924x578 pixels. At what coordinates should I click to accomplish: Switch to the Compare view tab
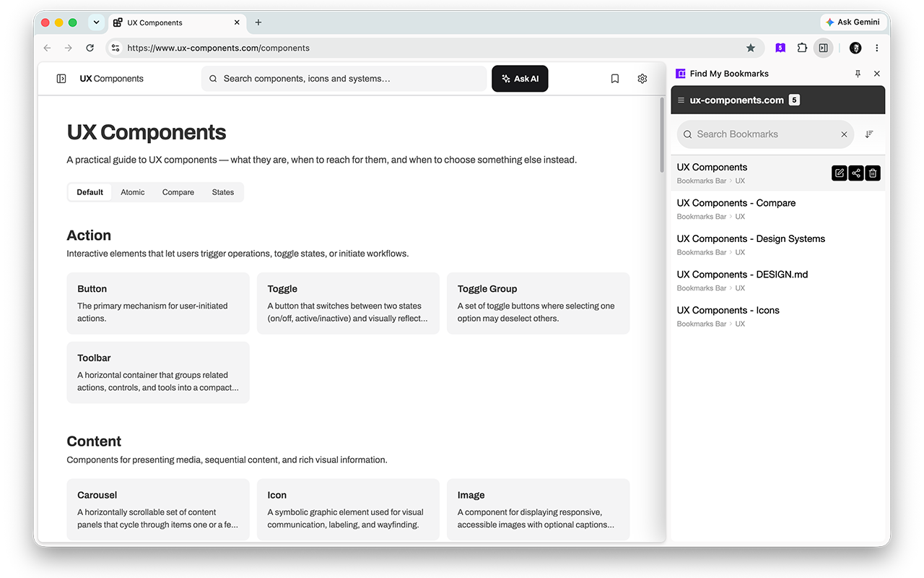point(178,192)
